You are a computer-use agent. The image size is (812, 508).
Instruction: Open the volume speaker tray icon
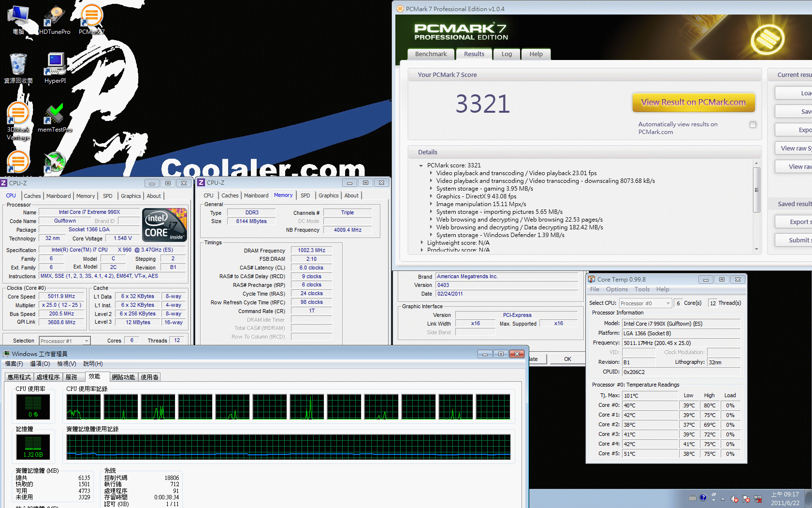(734, 499)
